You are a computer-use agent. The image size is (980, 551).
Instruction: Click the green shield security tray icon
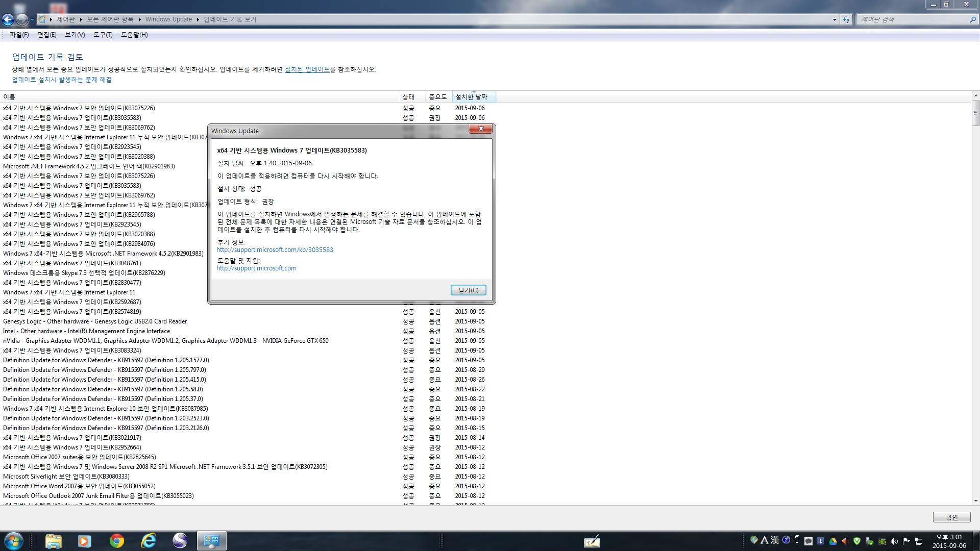[857, 541]
